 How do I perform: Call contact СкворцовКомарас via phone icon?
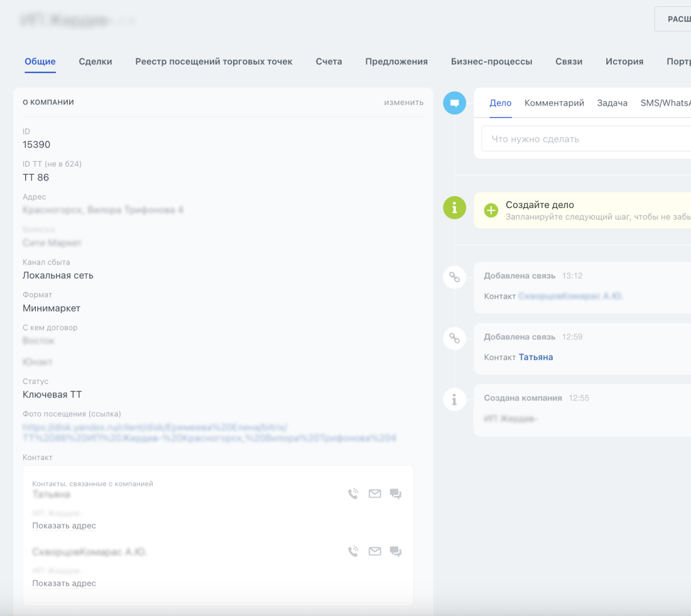(353, 552)
